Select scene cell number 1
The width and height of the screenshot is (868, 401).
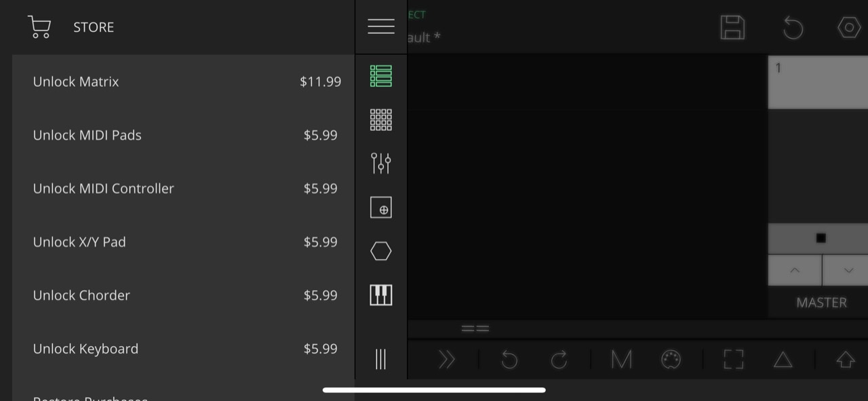point(818,81)
